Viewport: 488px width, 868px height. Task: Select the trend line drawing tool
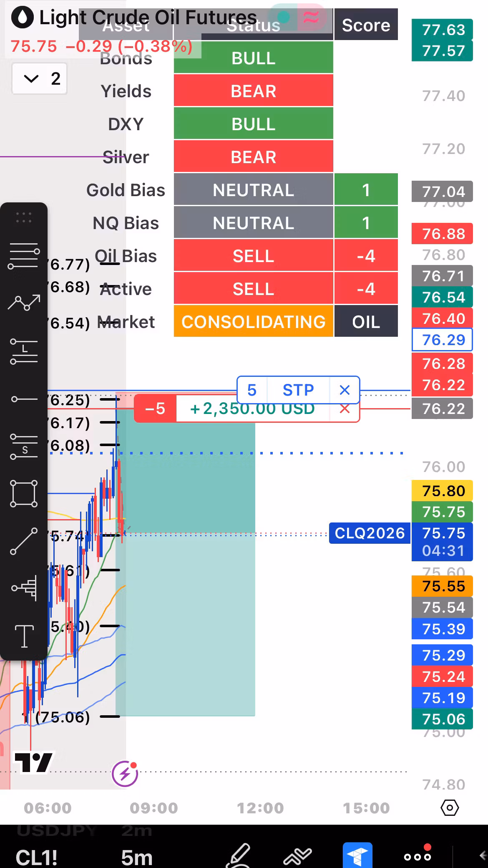24,541
